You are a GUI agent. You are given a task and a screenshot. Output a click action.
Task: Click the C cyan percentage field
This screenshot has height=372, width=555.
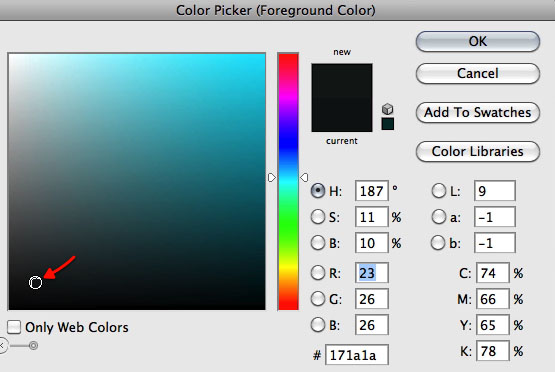click(x=493, y=273)
